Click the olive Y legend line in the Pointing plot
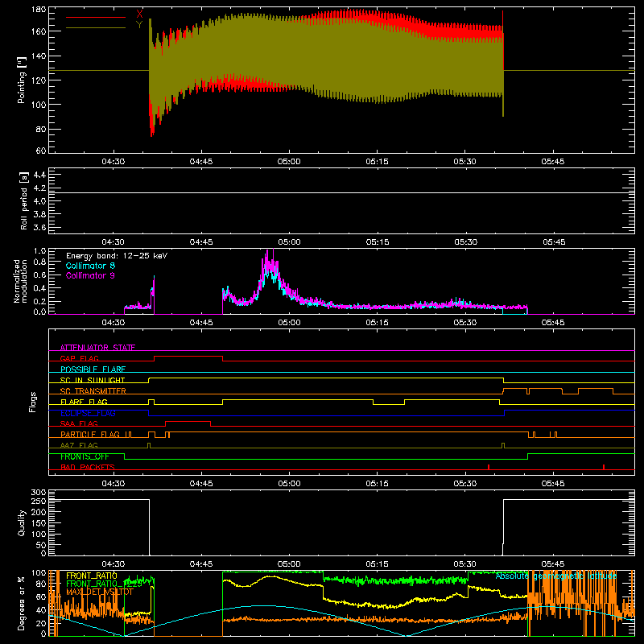The image size is (644, 644). (x=96, y=28)
